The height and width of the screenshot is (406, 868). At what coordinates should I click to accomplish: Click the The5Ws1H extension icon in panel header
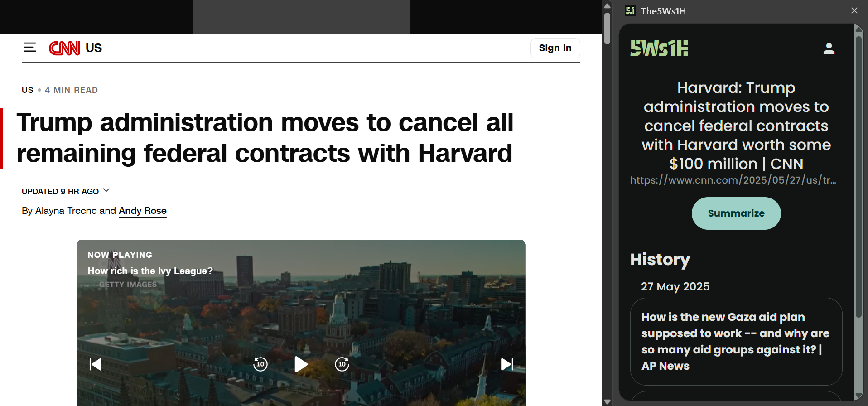(630, 10)
